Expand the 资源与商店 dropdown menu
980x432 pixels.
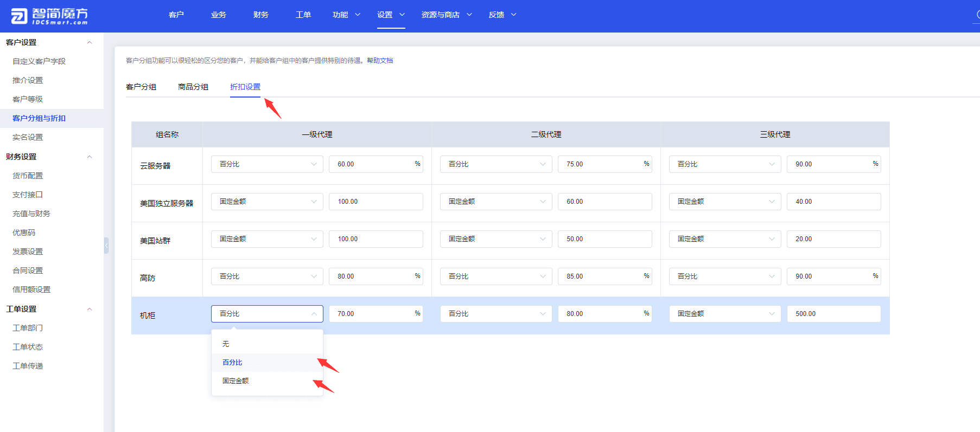pos(447,15)
